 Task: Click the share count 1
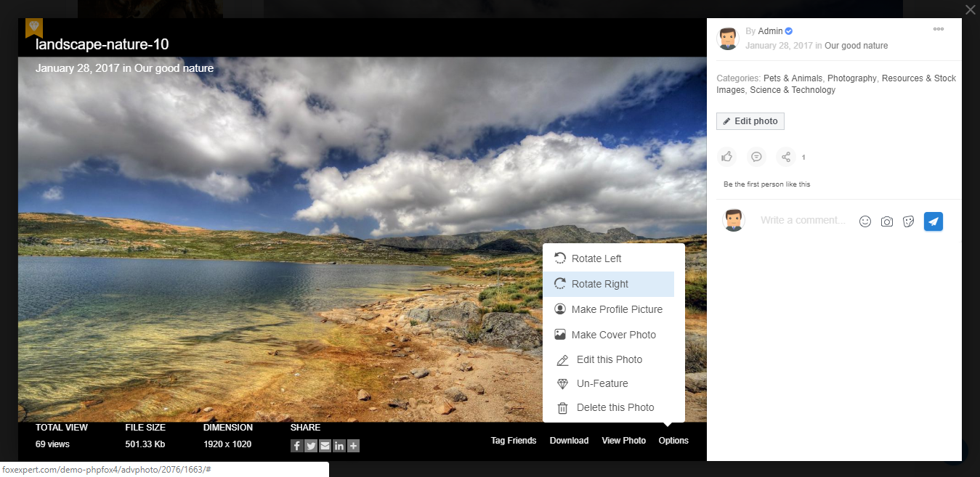tap(803, 158)
